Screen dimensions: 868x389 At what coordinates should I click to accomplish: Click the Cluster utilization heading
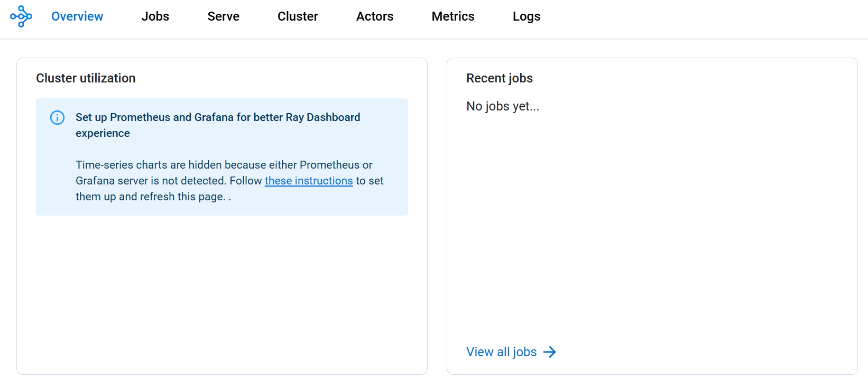[86, 78]
